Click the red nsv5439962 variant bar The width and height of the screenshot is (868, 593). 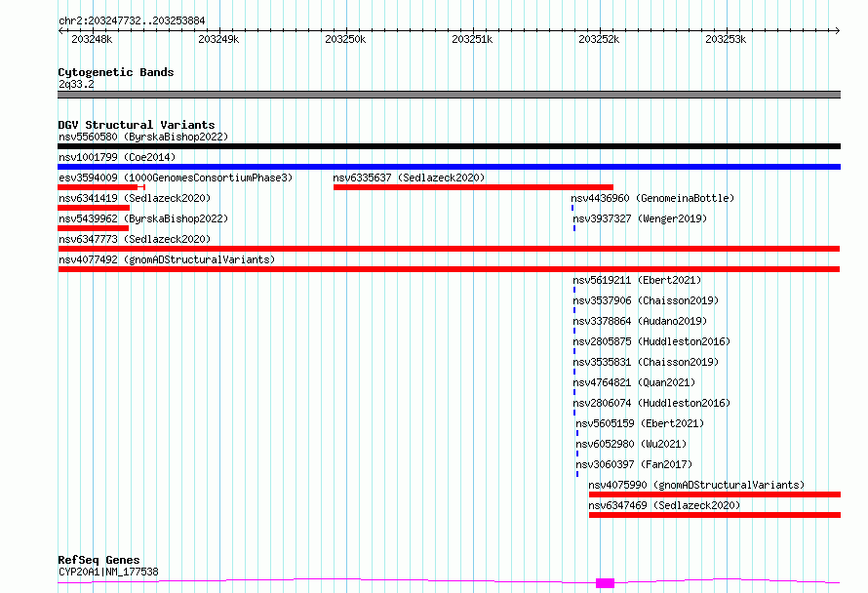93,228
